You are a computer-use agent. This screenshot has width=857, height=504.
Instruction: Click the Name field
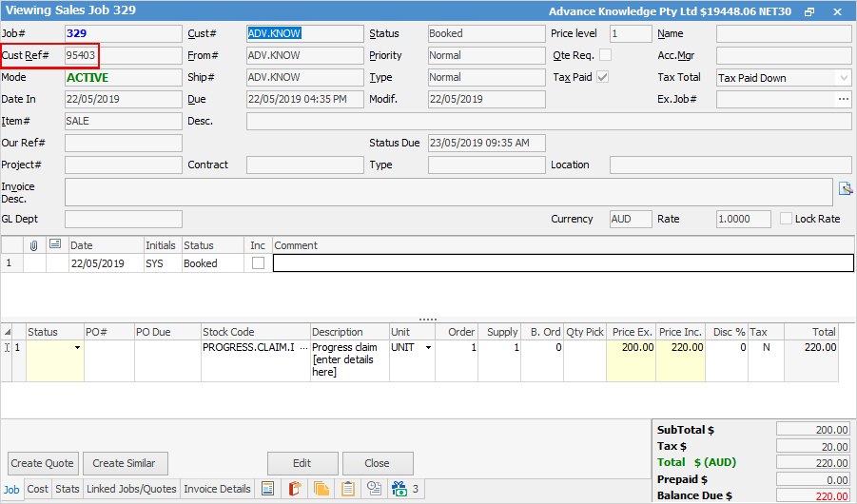(x=784, y=33)
